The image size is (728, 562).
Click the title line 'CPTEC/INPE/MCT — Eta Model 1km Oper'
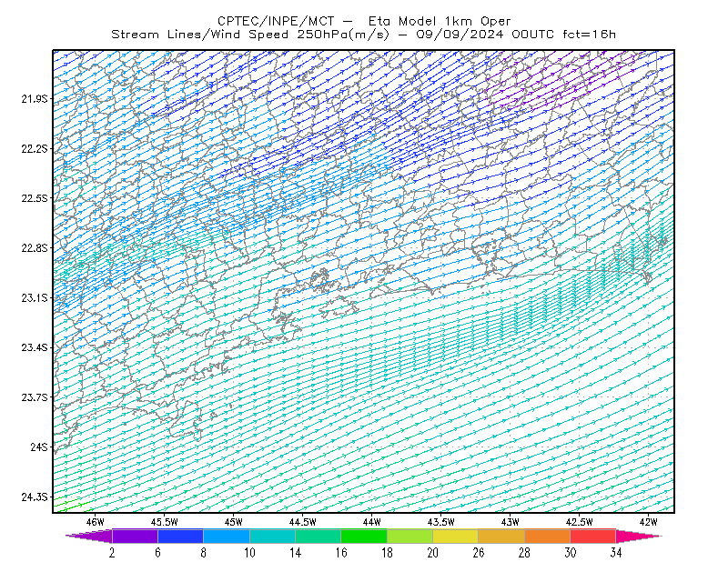tap(364, 21)
